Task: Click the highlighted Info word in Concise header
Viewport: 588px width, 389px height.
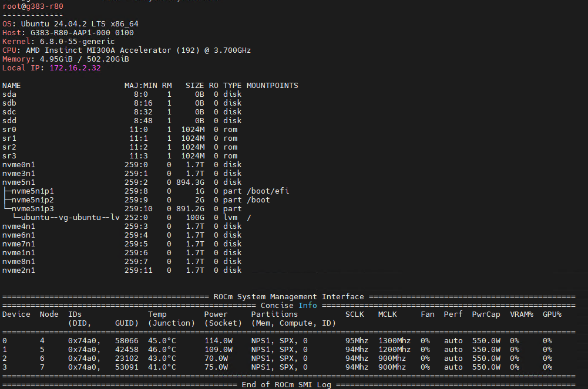Action: pyautogui.click(x=307, y=306)
